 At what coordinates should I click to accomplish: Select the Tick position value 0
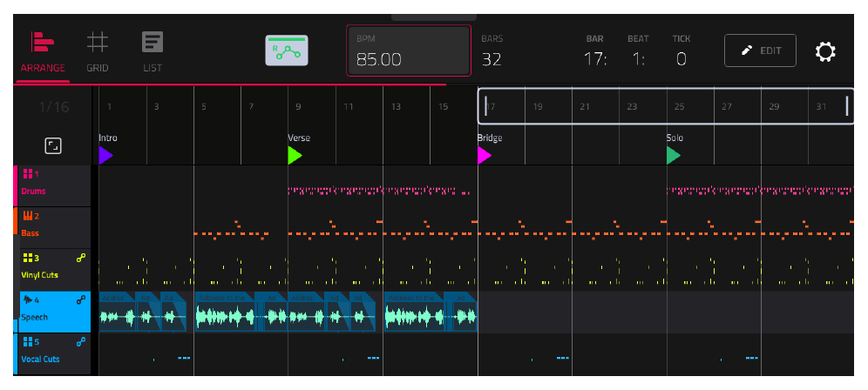(682, 58)
